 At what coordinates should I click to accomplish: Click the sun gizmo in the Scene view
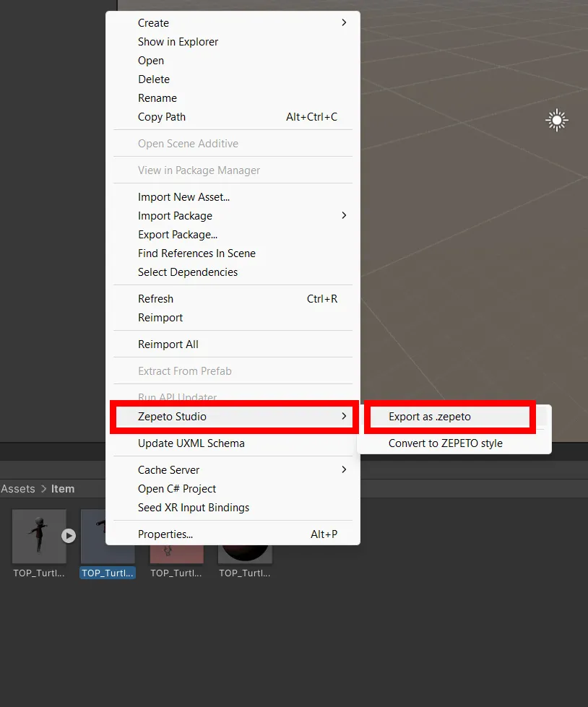click(557, 120)
